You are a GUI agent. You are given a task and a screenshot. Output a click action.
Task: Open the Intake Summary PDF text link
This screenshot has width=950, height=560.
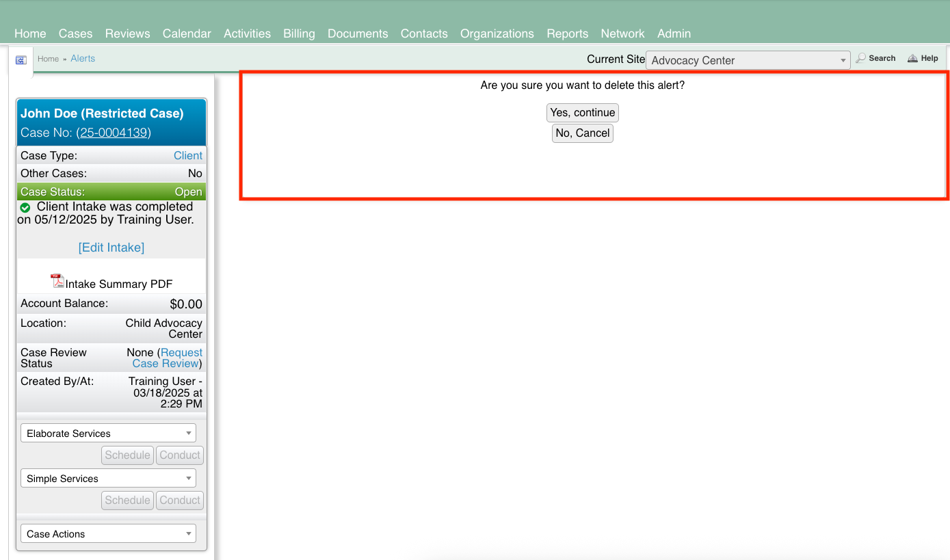coord(119,284)
